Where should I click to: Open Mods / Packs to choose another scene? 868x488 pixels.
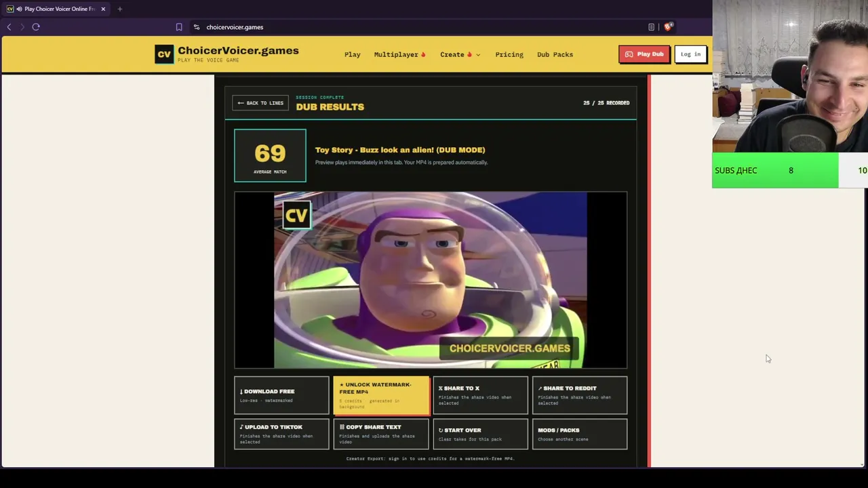coord(580,434)
